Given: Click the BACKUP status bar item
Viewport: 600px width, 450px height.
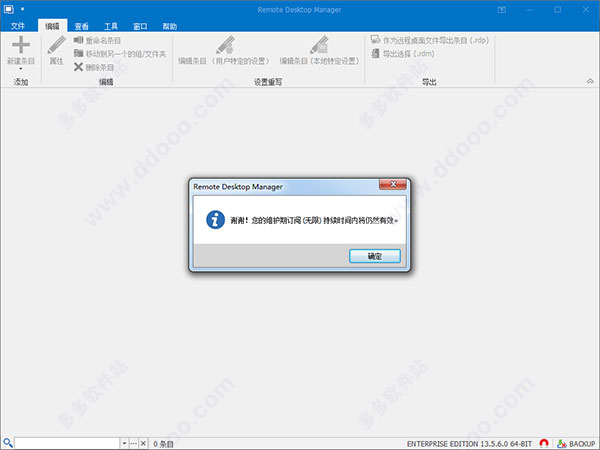Looking at the screenshot, I should [x=576, y=444].
